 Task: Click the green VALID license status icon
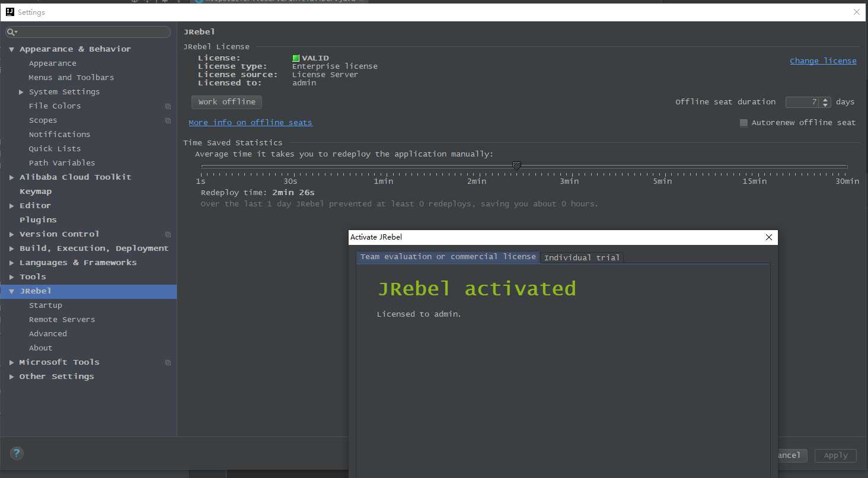(x=296, y=58)
